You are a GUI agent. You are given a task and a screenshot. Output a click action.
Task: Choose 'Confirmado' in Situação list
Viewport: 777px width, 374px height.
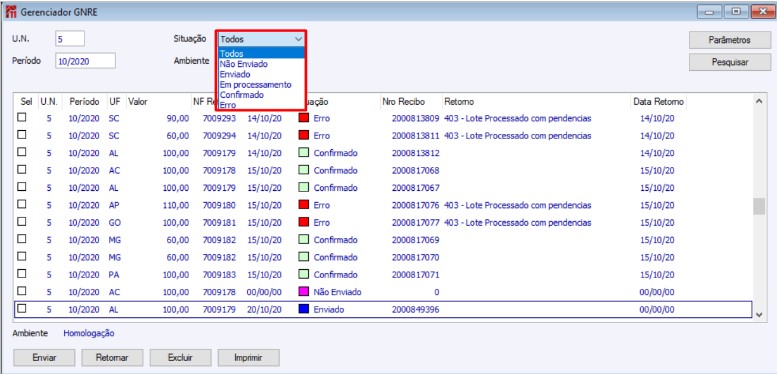tap(261, 95)
